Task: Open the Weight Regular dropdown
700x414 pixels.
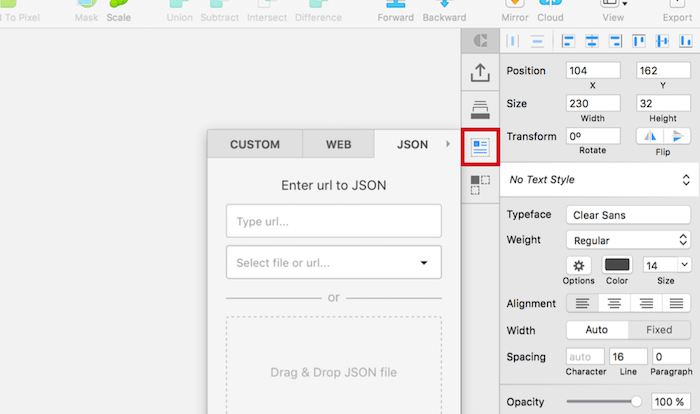Action: click(628, 240)
